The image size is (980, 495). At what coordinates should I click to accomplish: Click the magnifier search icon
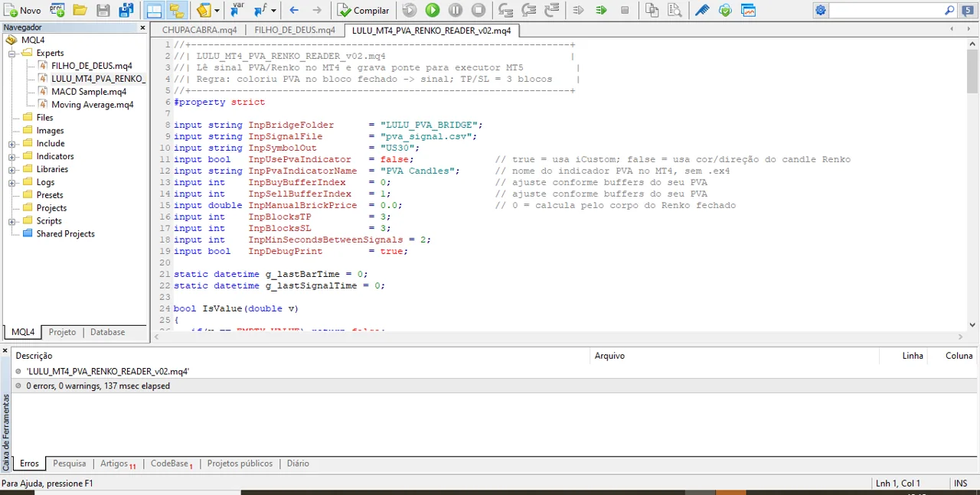[x=949, y=10]
